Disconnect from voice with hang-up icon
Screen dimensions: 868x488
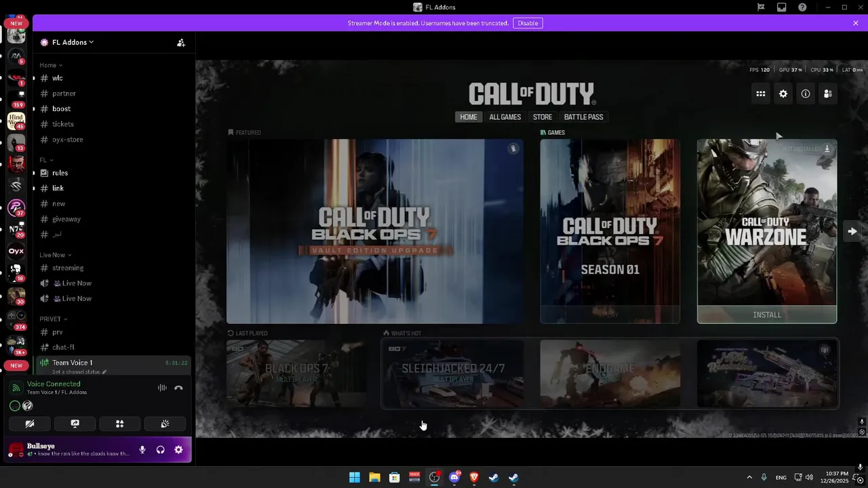178,388
